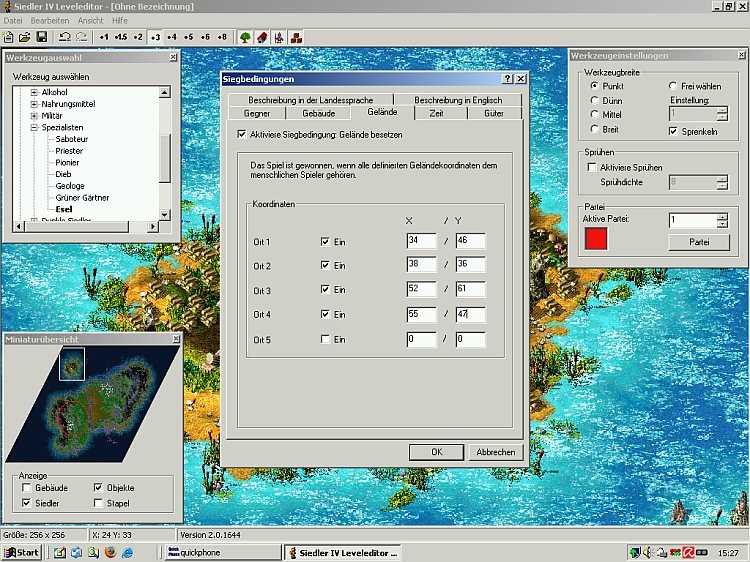750x562 pixels.
Task: Set zoom level to 2
Action: pyautogui.click(x=138, y=37)
